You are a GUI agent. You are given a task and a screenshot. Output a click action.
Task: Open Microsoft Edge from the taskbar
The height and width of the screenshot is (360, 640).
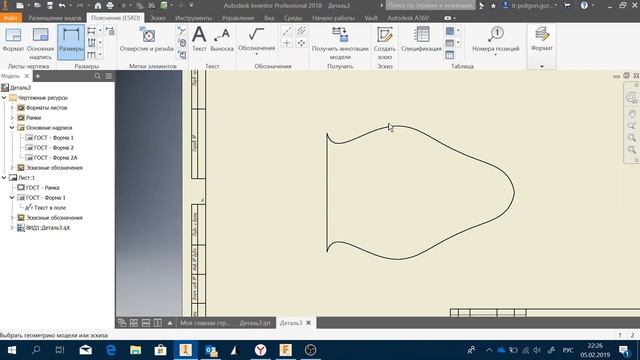[x=111, y=350]
